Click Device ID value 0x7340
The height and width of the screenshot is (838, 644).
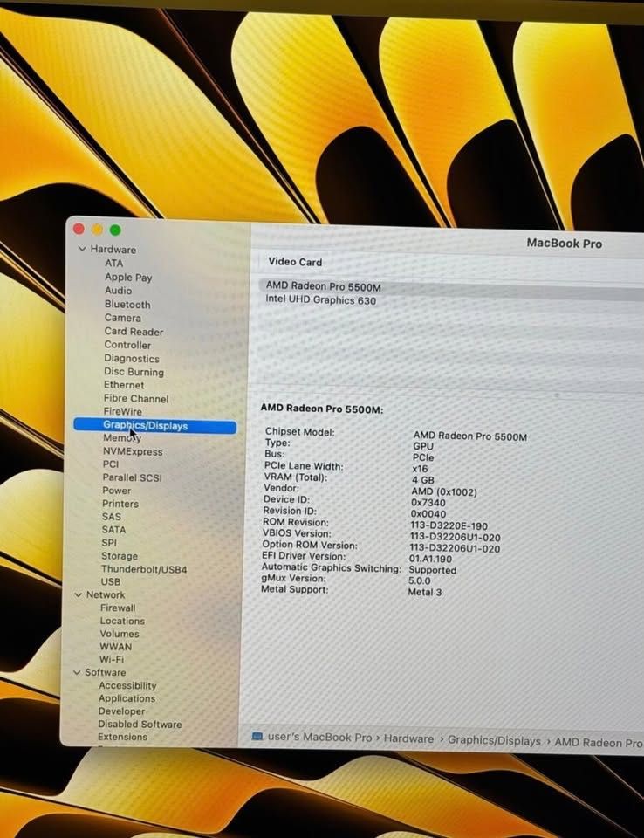(x=428, y=503)
